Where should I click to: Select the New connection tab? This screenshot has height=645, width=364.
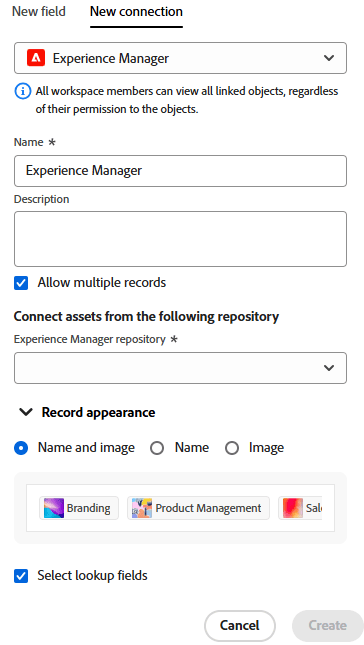coord(136,12)
